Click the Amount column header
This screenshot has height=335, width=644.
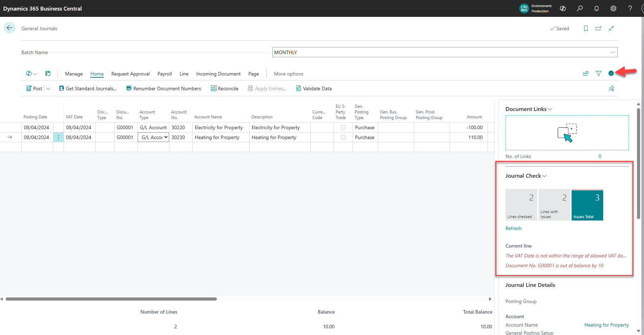click(474, 117)
